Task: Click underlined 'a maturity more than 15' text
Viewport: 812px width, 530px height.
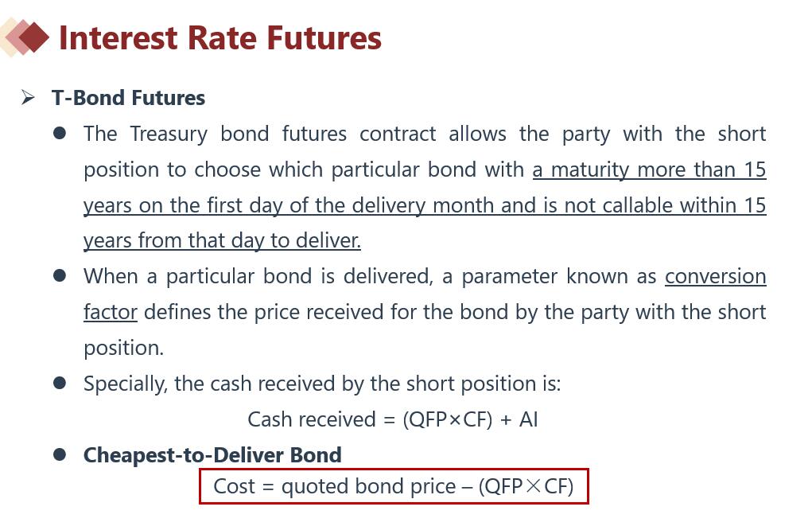Action: pyautogui.click(x=650, y=170)
